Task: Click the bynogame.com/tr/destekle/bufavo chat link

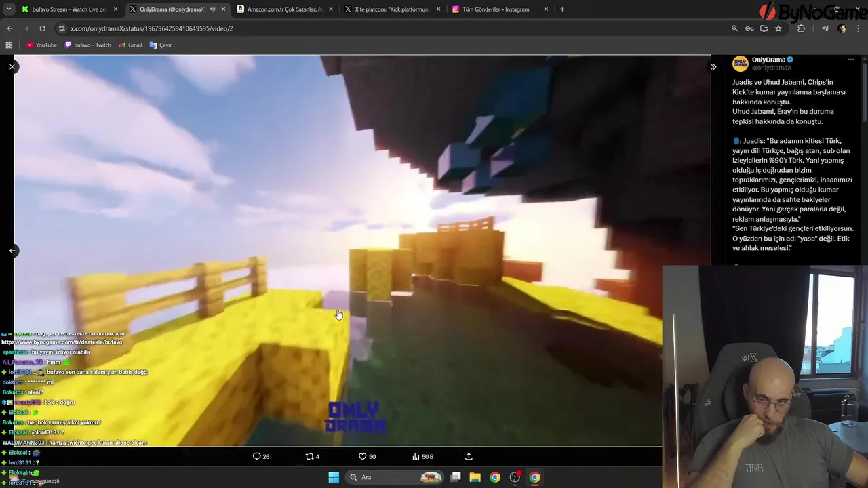Action: (x=62, y=342)
